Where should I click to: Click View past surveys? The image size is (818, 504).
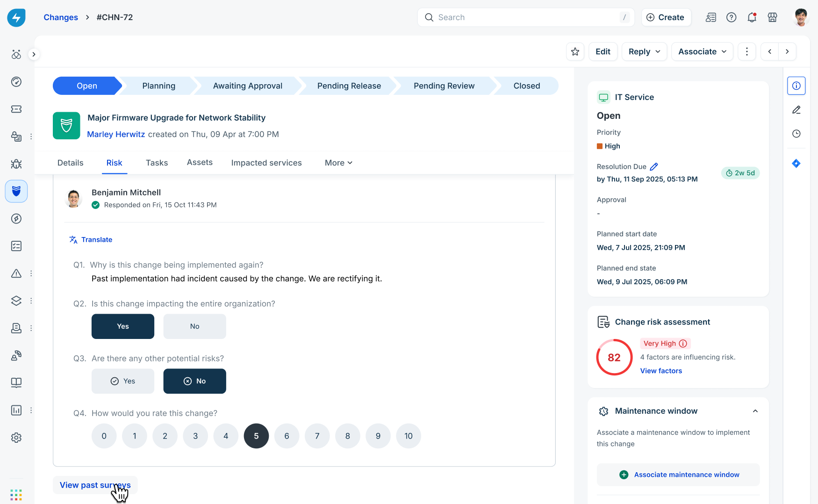pos(95,485)
